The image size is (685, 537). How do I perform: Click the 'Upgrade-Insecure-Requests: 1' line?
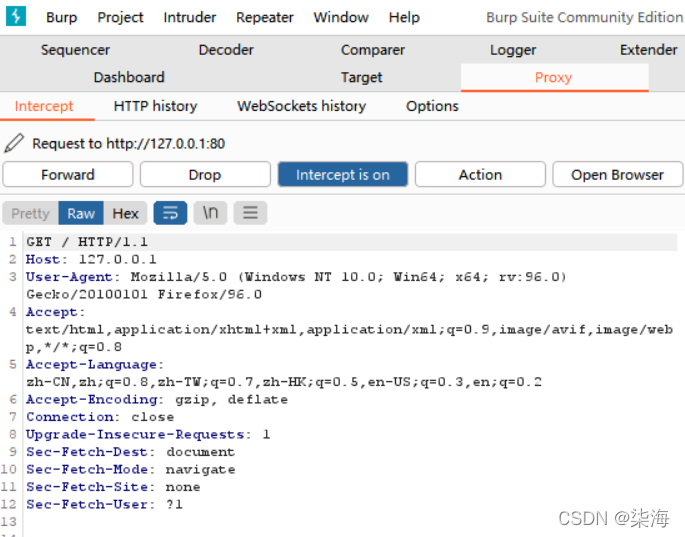[x=148, y=434]
